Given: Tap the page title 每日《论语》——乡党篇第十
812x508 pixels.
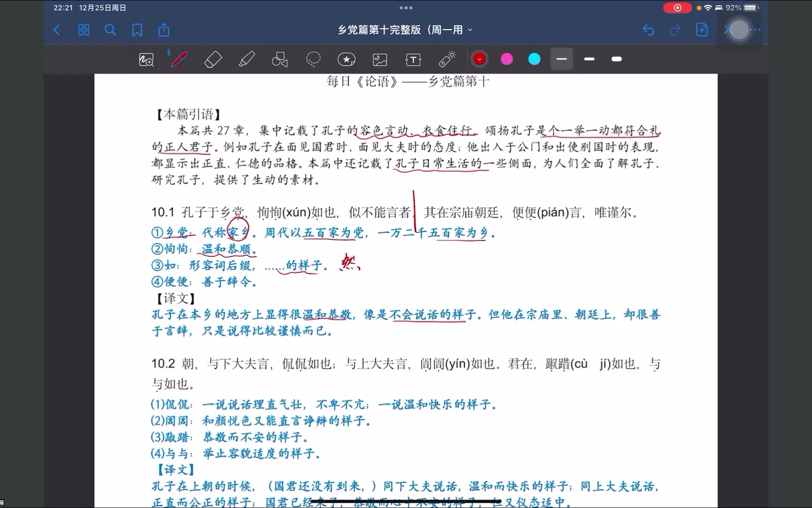Looking at the screenshot, I should [x=408, y=82].
